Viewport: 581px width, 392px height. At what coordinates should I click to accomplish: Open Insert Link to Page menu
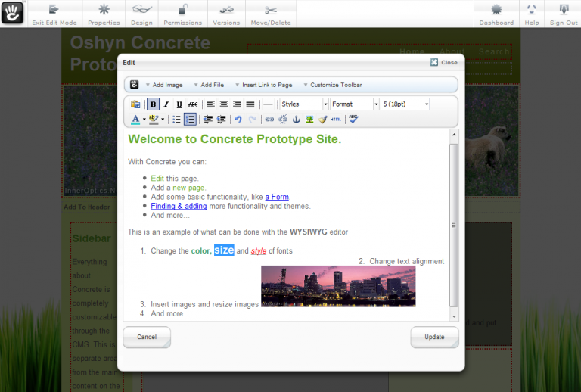264,85
